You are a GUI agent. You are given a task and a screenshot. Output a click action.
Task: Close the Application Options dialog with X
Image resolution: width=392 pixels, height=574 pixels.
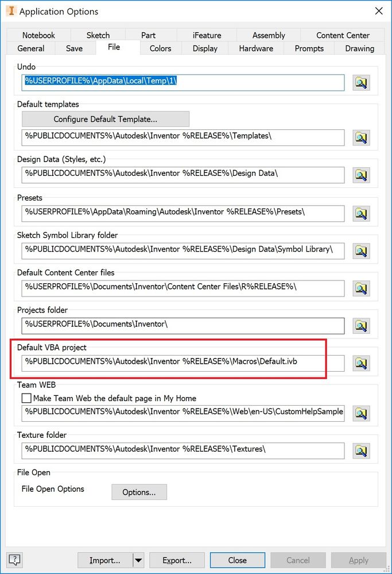[x=379, y=11]
